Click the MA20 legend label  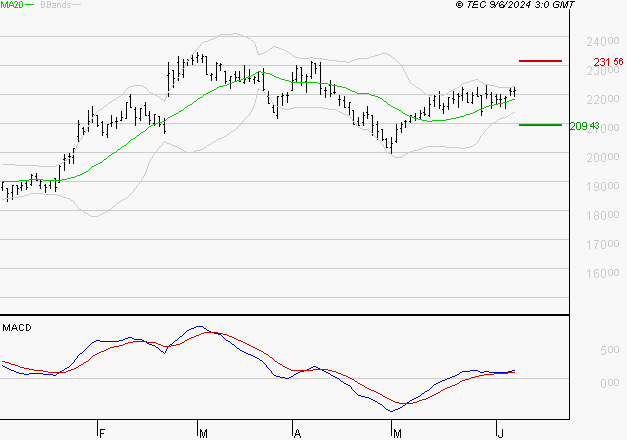[x=12, y=4]
